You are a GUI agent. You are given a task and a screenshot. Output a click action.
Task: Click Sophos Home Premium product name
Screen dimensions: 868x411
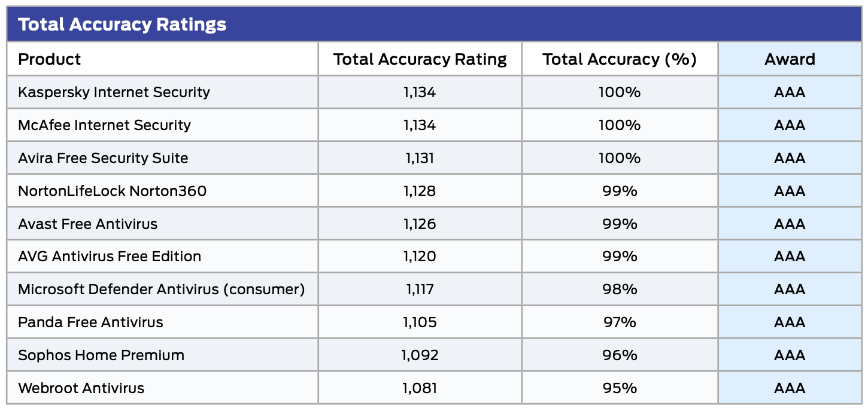(101, 355)
